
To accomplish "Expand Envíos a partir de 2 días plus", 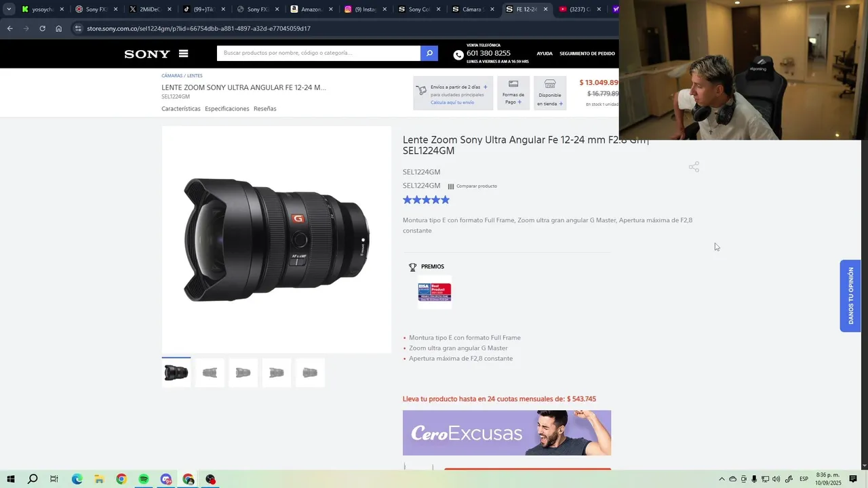I will coord(486,87).
